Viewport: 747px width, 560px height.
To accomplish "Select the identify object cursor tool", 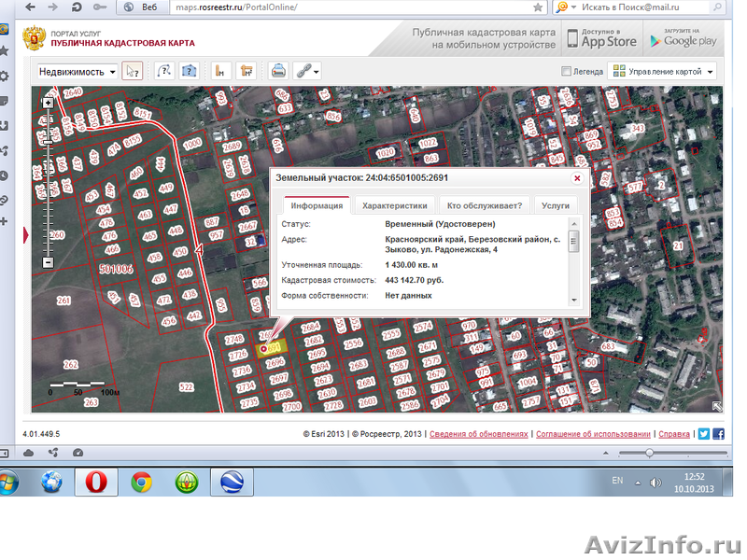I will click(x=132, y=72).
